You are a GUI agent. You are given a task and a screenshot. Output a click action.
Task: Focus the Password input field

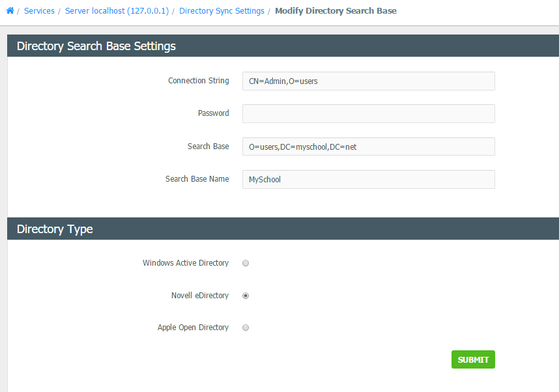pyautogui.click(x=368, y=114)
